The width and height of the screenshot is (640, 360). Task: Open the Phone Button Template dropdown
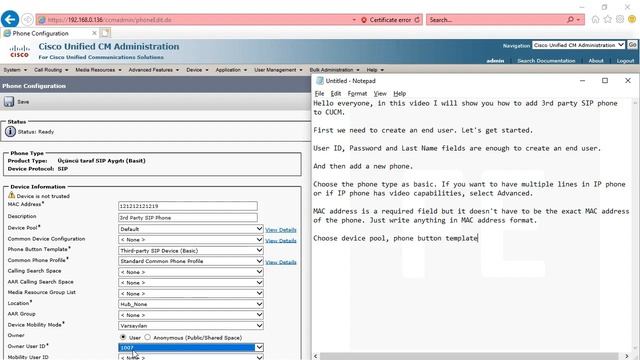[191, 250]
